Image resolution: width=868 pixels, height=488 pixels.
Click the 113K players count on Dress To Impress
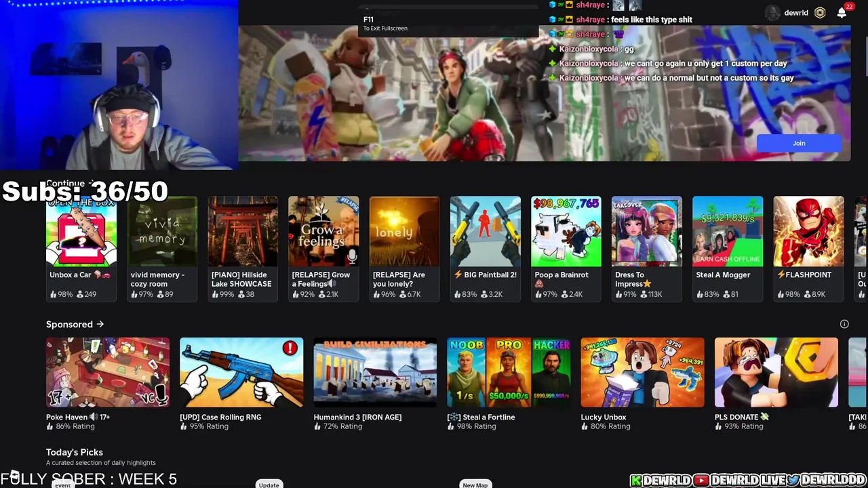(650, 294)
